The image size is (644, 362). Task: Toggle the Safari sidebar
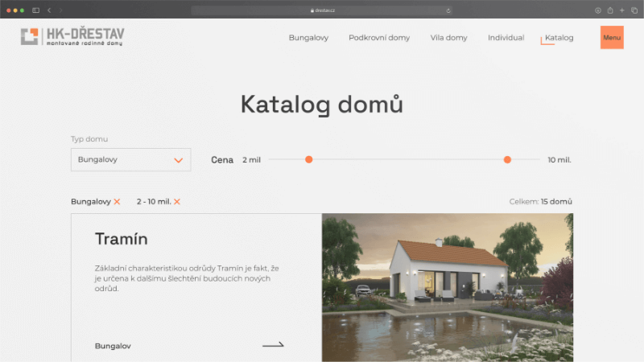pos(35,10)
